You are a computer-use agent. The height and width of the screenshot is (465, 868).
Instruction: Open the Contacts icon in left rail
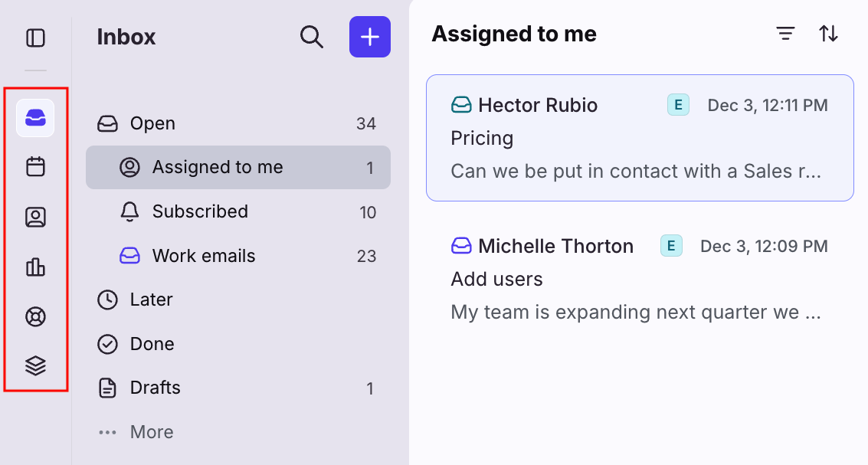[x=35, y=218]
